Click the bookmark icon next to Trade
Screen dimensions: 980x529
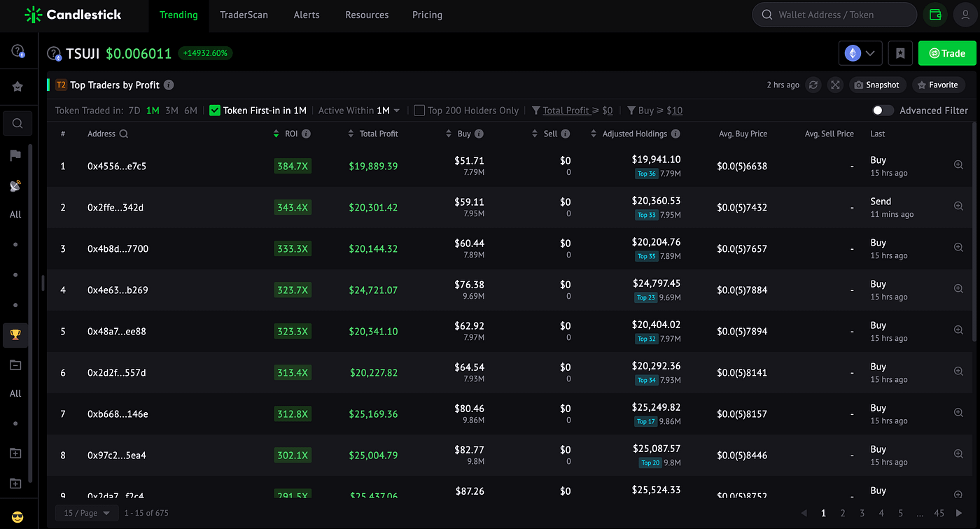(900, 53)
